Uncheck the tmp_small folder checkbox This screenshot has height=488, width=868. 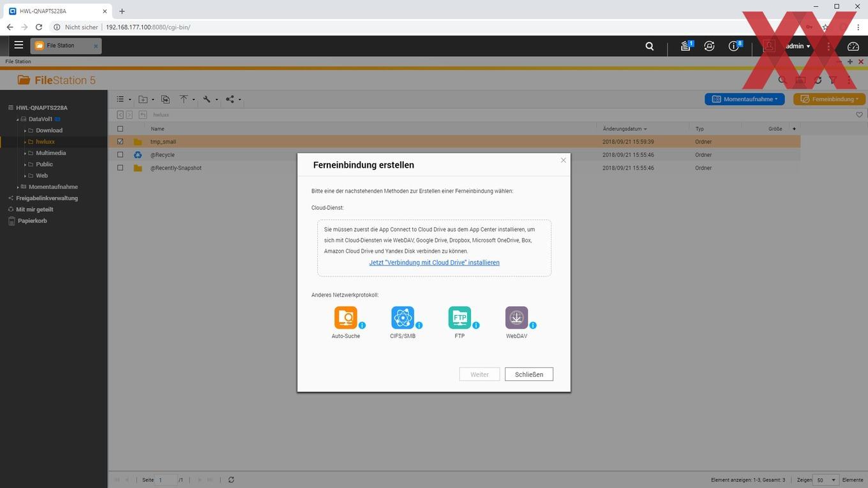[120, 142]
